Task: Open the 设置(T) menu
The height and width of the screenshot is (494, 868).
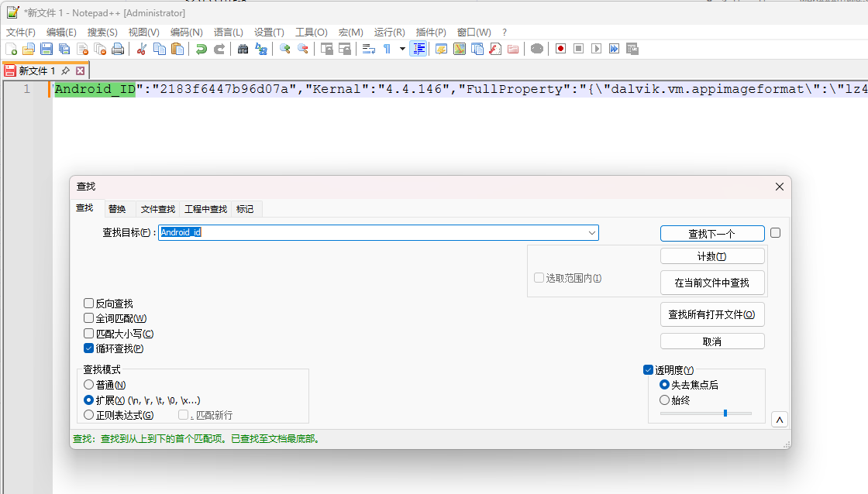Action: [x=269, y=32]
